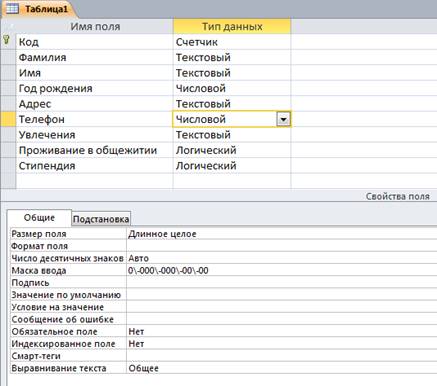Click the Счетчик data type cell

click(232, 42)
